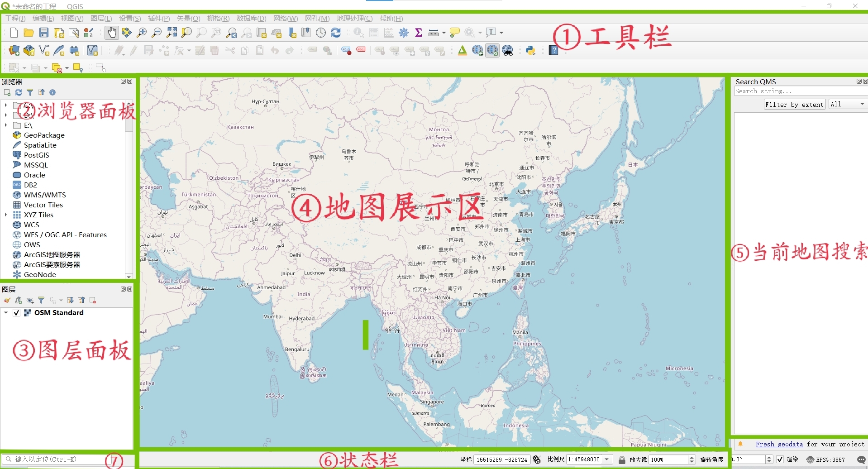Open the temporal controller clock icon

click(x=321, y=33)
